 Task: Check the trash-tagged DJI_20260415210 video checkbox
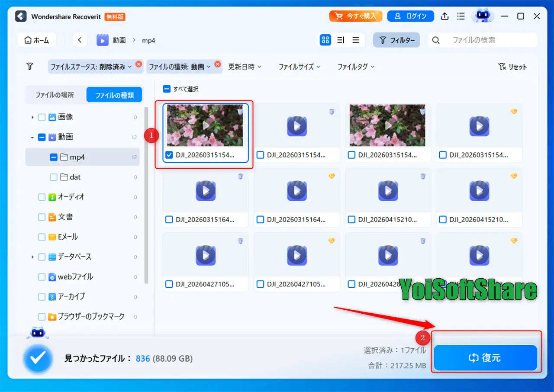(x=352, y=220)
